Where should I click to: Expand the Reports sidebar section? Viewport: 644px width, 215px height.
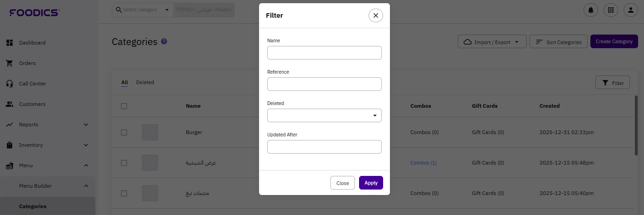point(86,125)
